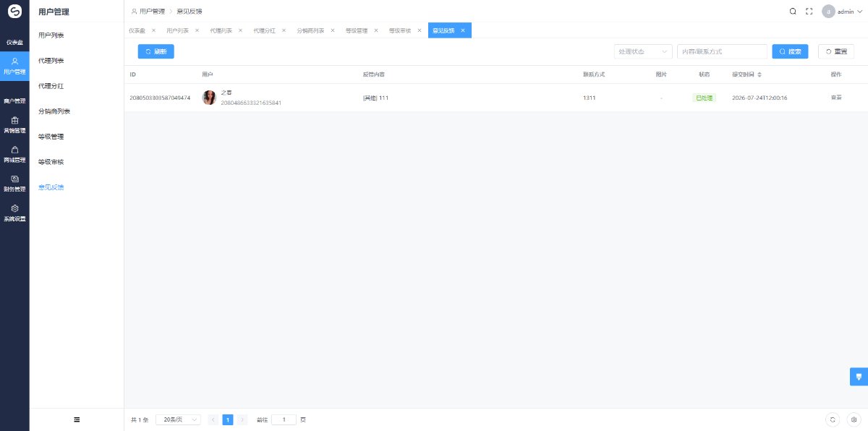Click the blue floating side widget
Screen dimensions: 868x431
(859, 377)
